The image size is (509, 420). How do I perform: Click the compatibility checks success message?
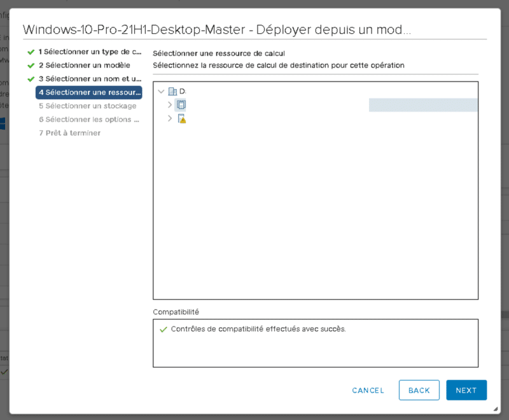(258, 330)
